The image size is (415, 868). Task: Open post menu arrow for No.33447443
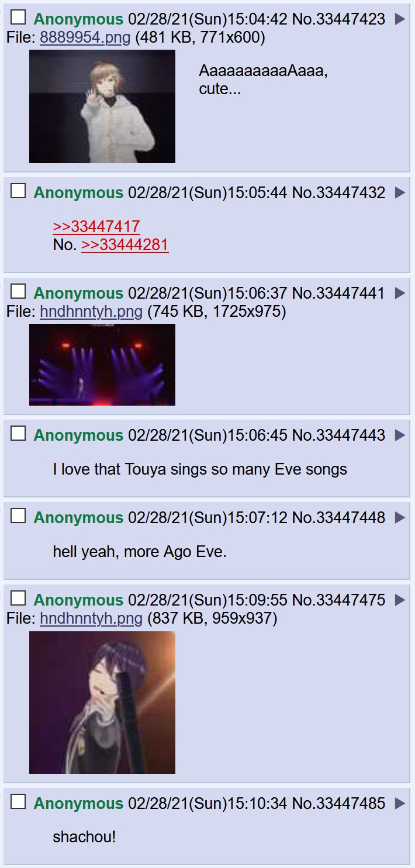pyautogui.click(x=400, y=435)
